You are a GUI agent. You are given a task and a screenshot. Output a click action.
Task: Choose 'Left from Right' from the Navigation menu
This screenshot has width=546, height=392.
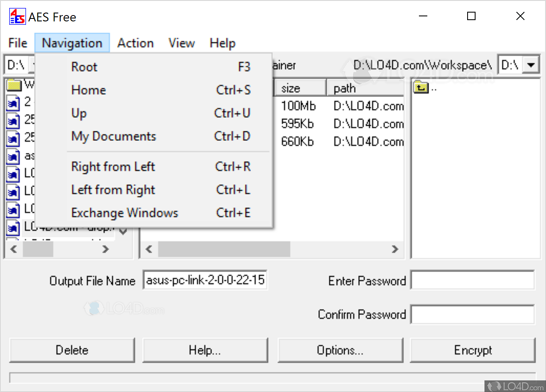[113, 190]
